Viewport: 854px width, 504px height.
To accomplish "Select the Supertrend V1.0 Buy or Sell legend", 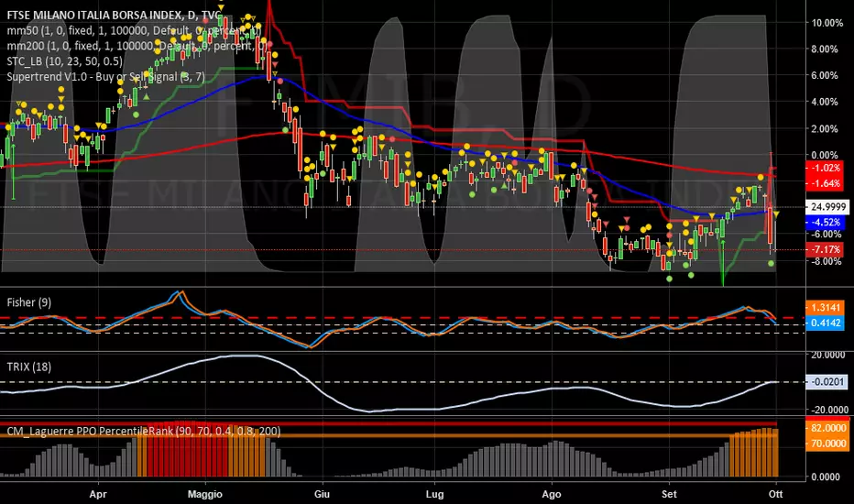I will [x=105, y=76].
